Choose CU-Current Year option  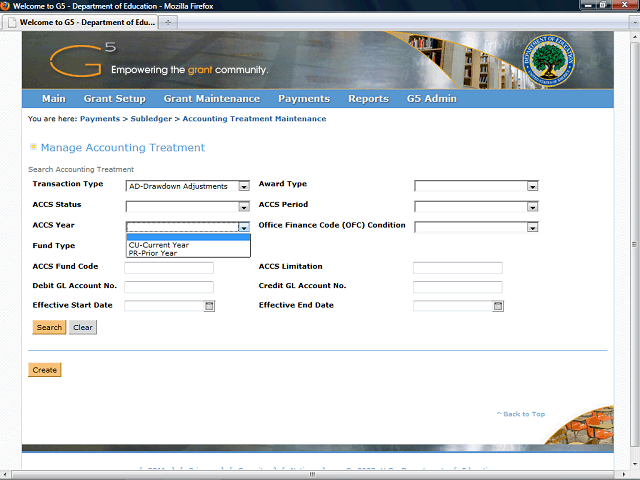[x=188, y=245]
